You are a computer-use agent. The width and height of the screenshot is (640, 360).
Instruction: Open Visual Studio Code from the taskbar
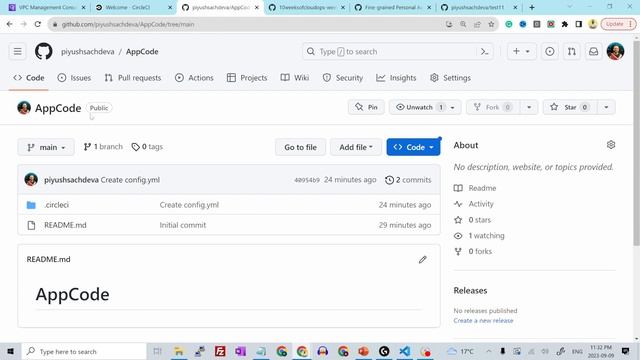click(x=404, y=351)
